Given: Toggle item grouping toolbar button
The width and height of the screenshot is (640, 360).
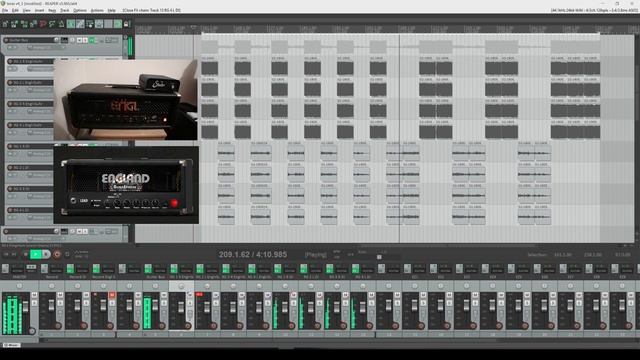Looking at the screenshot, I should tap(80, 24).
